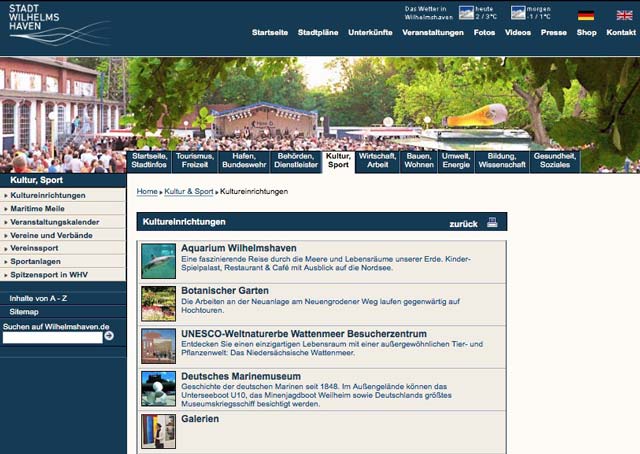Screen dimensions: 640x454
Task: Open Veranstaltungen in top navigation
Action: coord(433,33)
